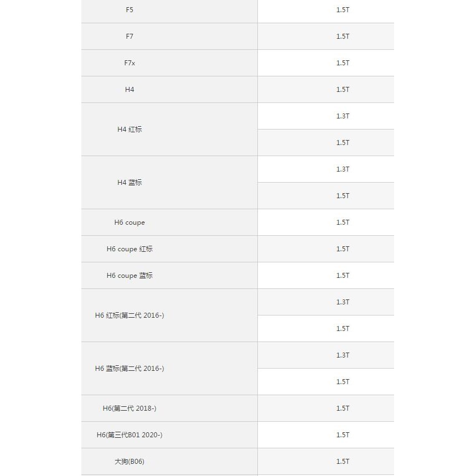The width and height of the screenshot is (476, 476).
Task: Click H6 蓝标(第二代 2016-) cell
Action: (130, 369)
